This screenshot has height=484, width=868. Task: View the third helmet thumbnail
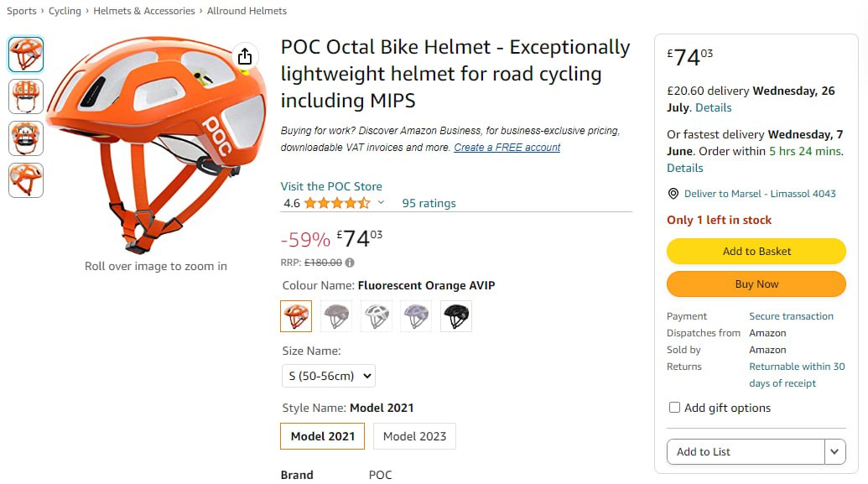click(26, 138)
